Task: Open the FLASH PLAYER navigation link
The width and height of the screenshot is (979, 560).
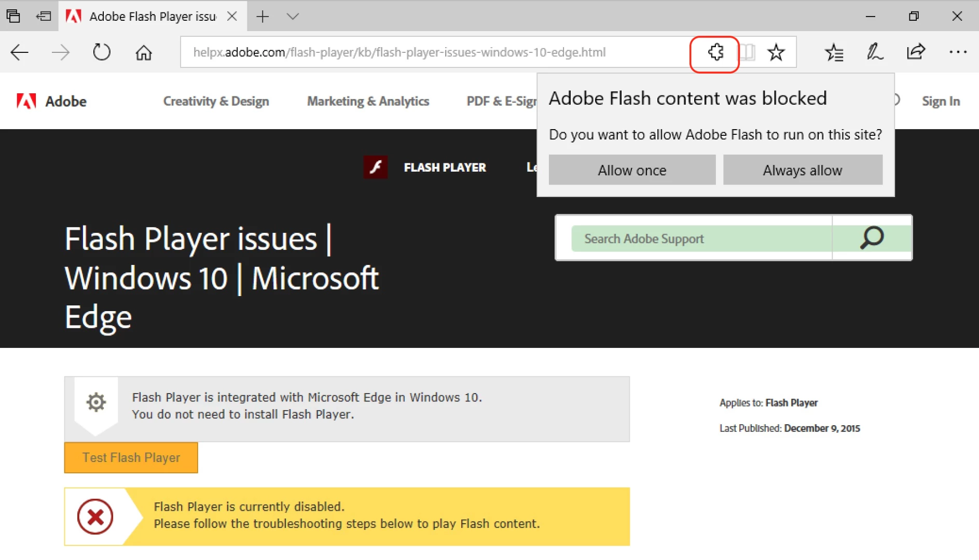Action: (x=445, y=167)
